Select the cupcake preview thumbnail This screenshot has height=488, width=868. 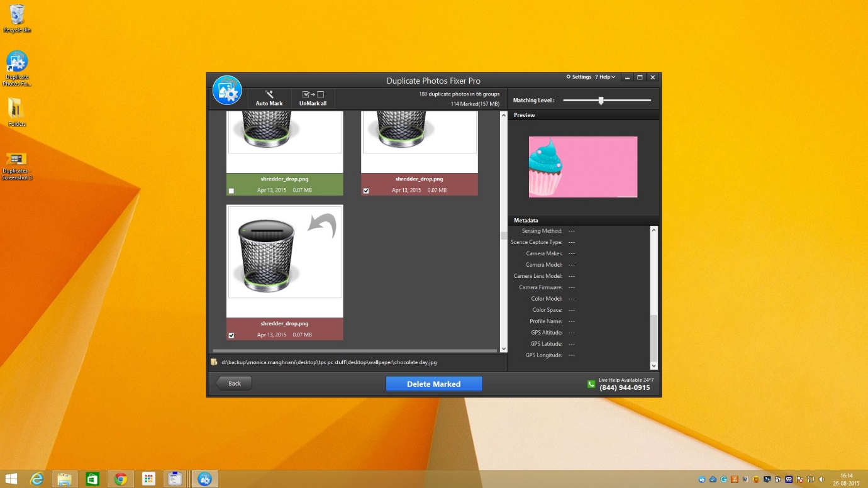(582, 166)
